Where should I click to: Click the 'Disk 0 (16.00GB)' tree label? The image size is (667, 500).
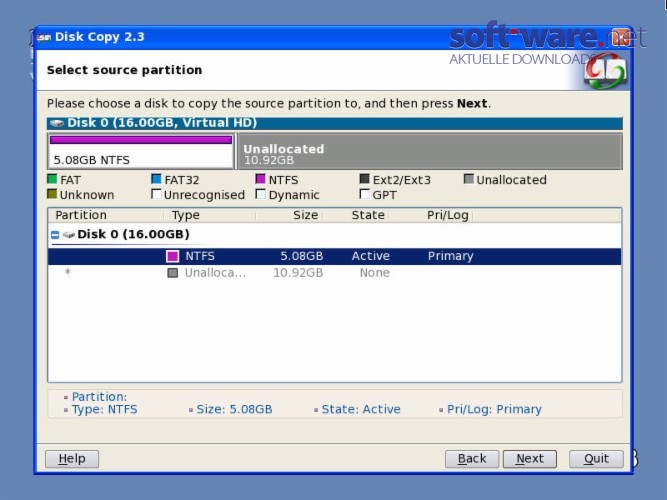click(x=133, y=234)
